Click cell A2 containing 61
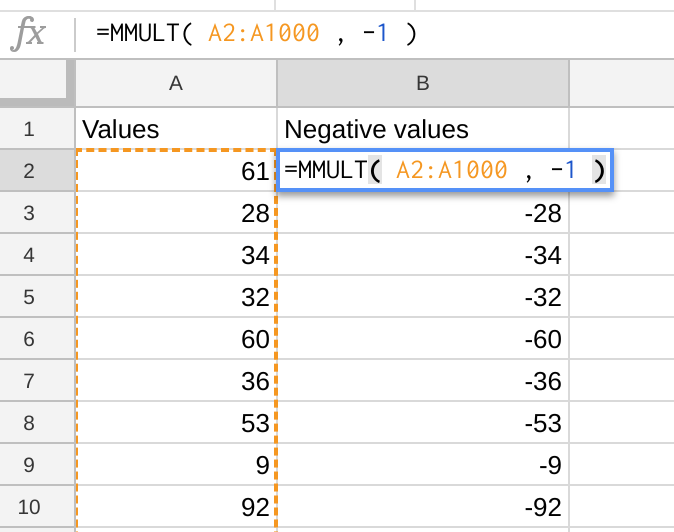 click(176, 171)
